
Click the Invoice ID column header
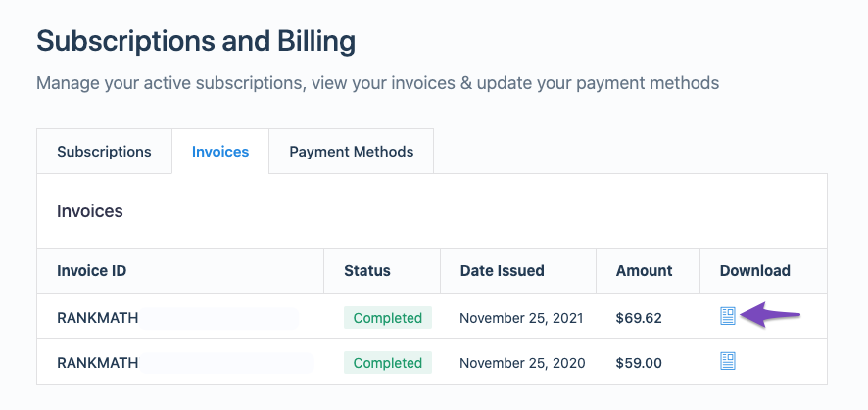click(91, 271)
